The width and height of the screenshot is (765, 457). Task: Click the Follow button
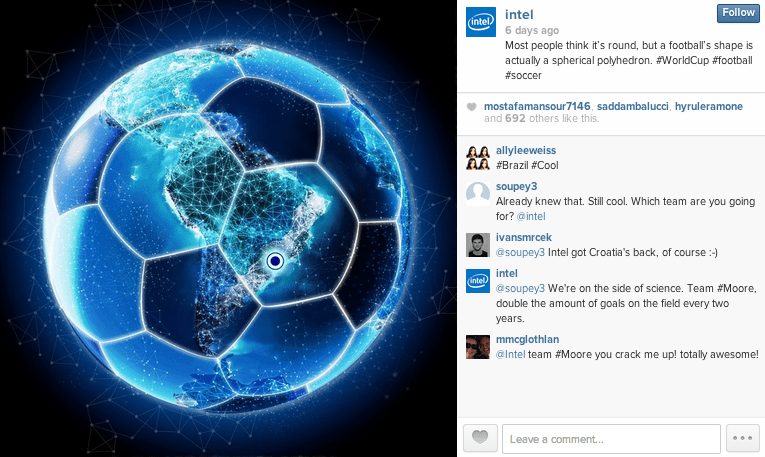(x=738, y=13)
